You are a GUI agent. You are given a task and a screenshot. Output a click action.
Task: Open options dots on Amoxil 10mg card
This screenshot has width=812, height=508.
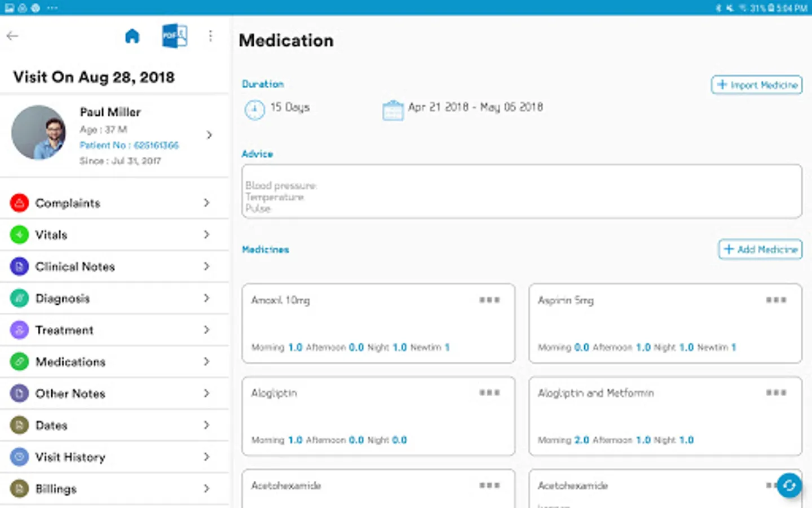[x=489, y=300]
